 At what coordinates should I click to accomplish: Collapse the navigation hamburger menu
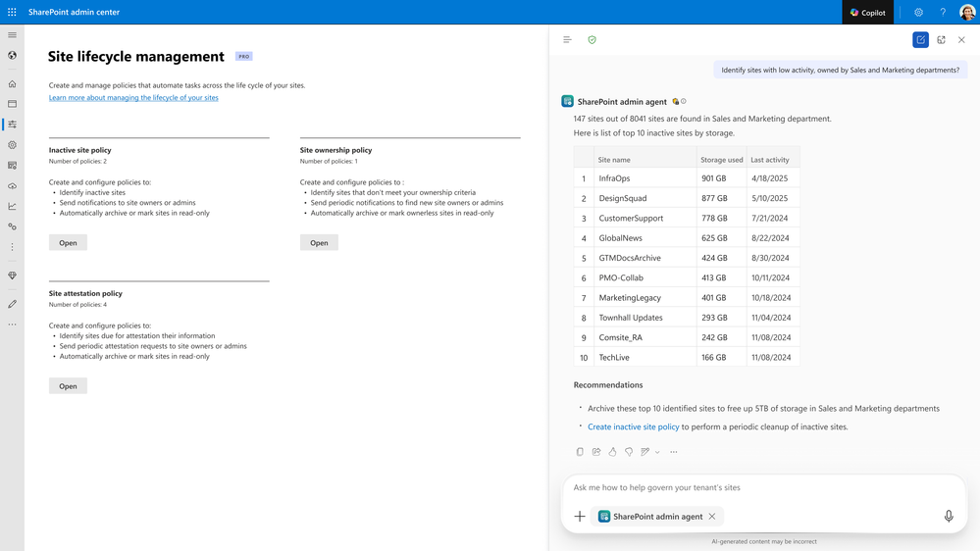[12, 35]
